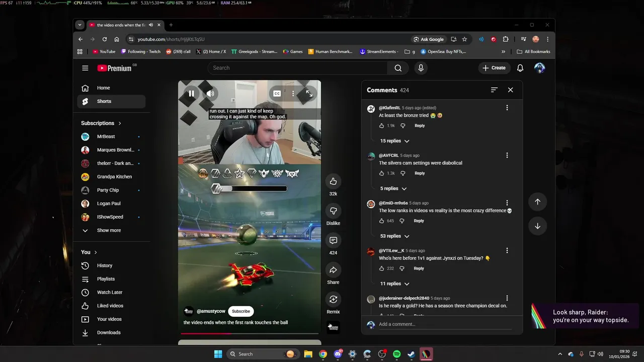Reload the page in Chrome

(x=105, y=39)
